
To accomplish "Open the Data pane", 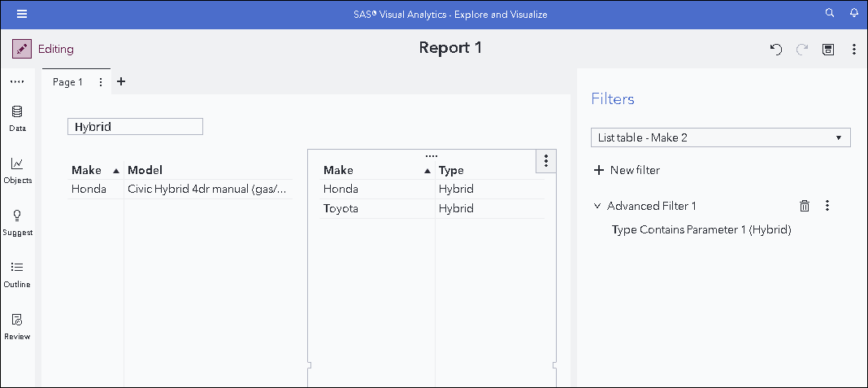I will (x=17, y=118).
